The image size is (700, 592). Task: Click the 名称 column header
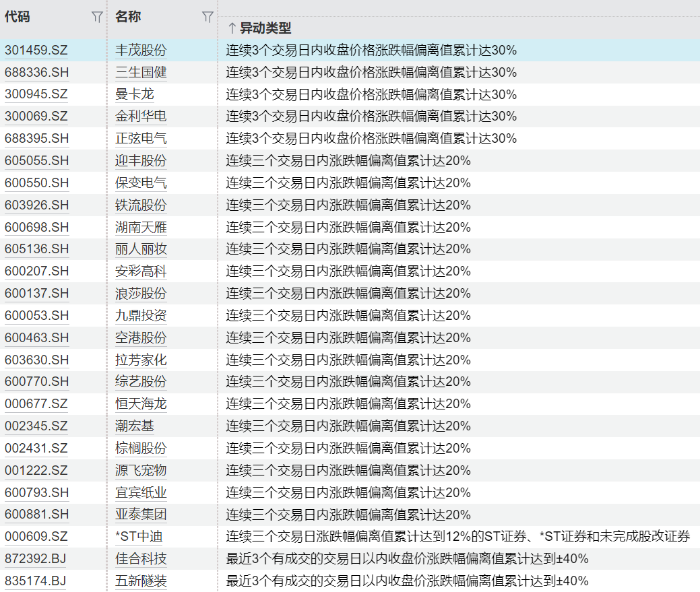click(x=128, y=17)
